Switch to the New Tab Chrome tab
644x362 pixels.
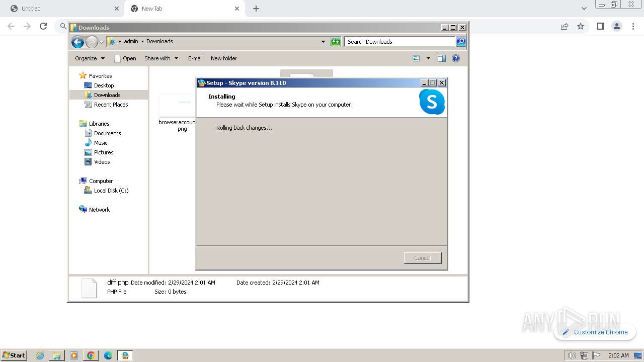[x=184, y=9]
